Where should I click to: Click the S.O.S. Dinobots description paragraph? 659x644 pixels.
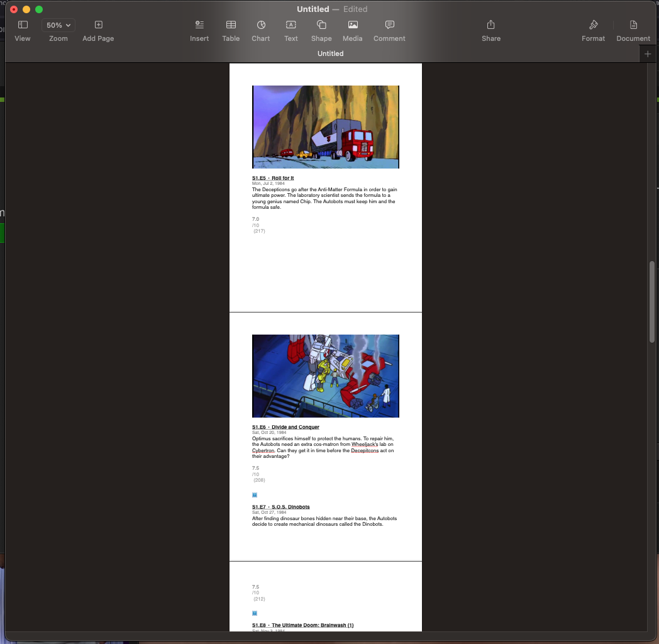click(x=324, y=521)
